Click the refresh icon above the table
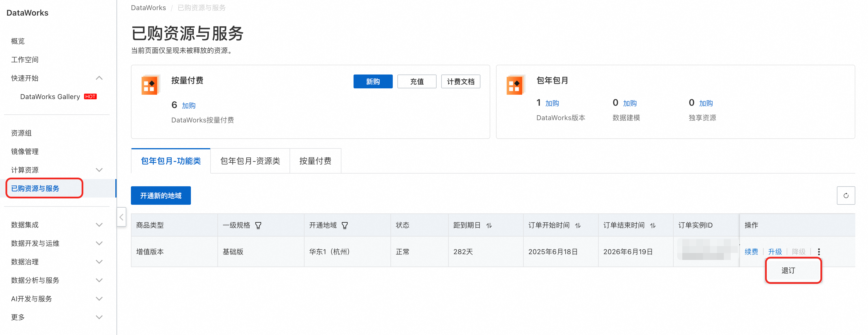Viewport: 868px width, 335px height. (846, 196)
